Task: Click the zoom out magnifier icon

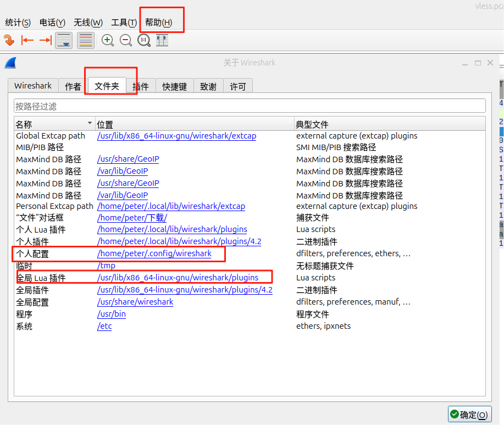Action: click(x=126, y=40)
